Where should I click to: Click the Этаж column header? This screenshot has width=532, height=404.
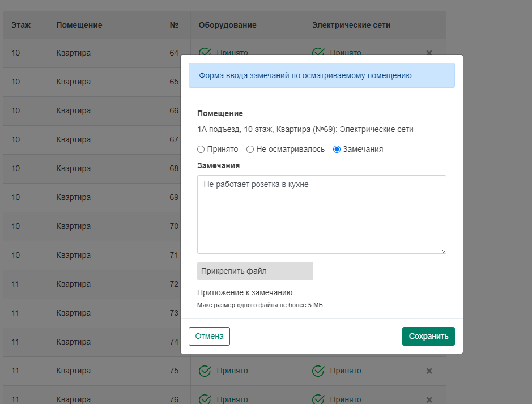click(21, 25)
